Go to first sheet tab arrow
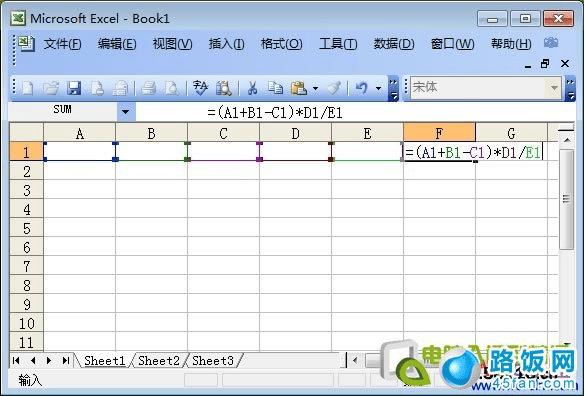 [x=16, y=360]
